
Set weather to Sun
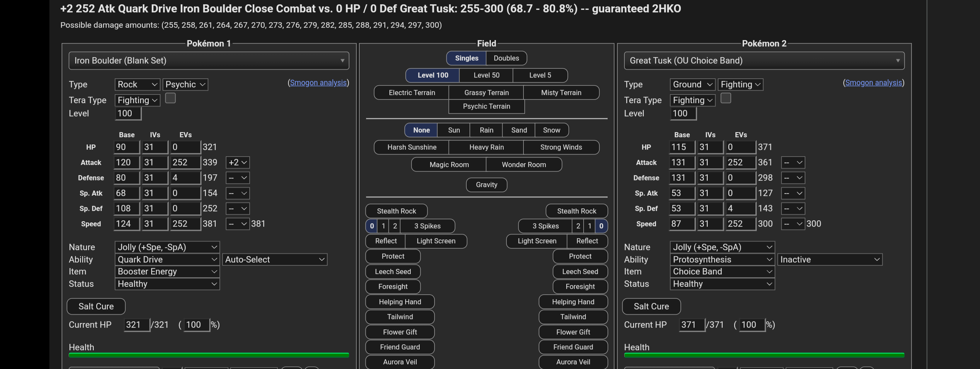(x=454, y=130)
